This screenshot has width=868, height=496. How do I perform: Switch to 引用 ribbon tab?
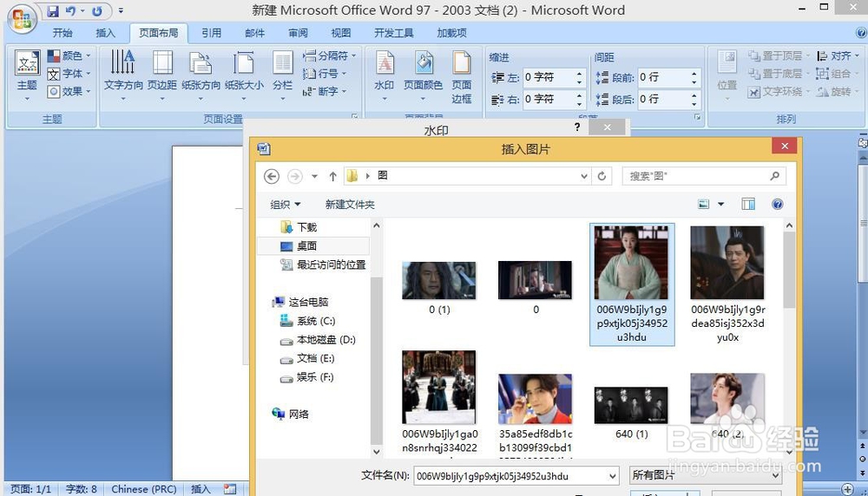(x=211, y=33)
